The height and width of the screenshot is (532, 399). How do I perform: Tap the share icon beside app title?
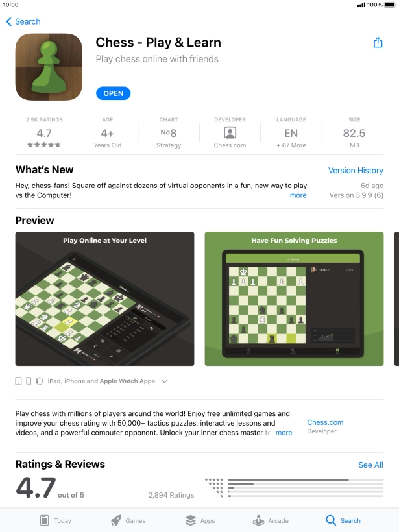(378, 42)
